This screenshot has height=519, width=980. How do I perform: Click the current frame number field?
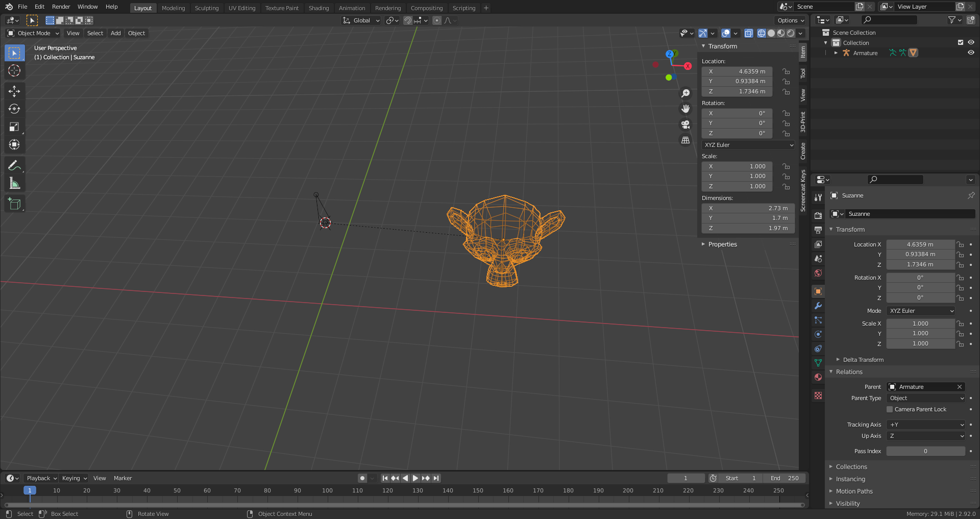point(686,478)
